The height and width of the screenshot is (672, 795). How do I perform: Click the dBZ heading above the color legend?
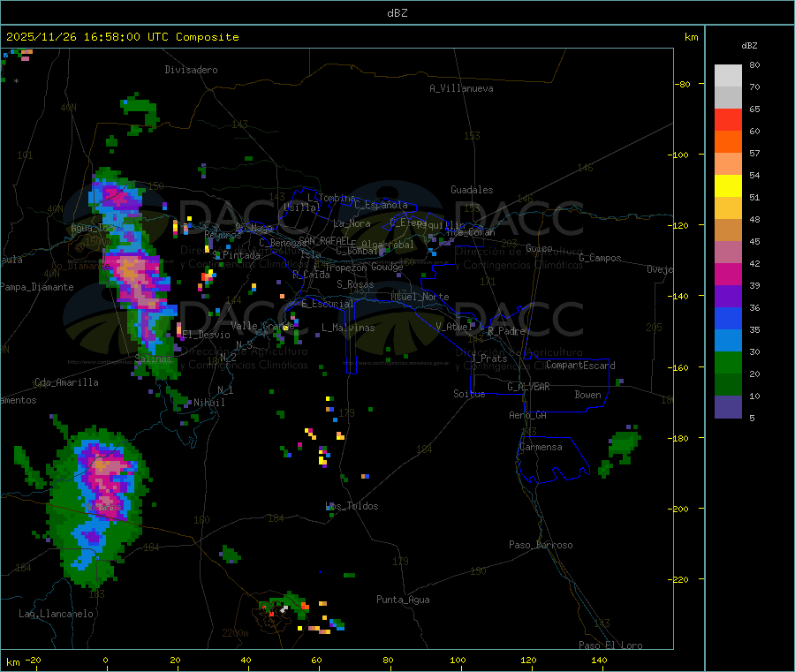click(749, 46)
